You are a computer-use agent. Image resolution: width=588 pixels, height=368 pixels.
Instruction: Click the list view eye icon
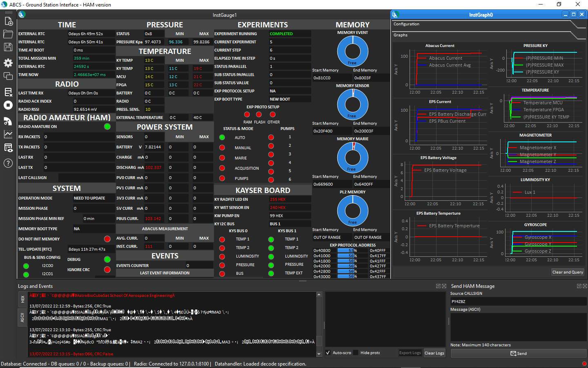(x=8, y=148)
